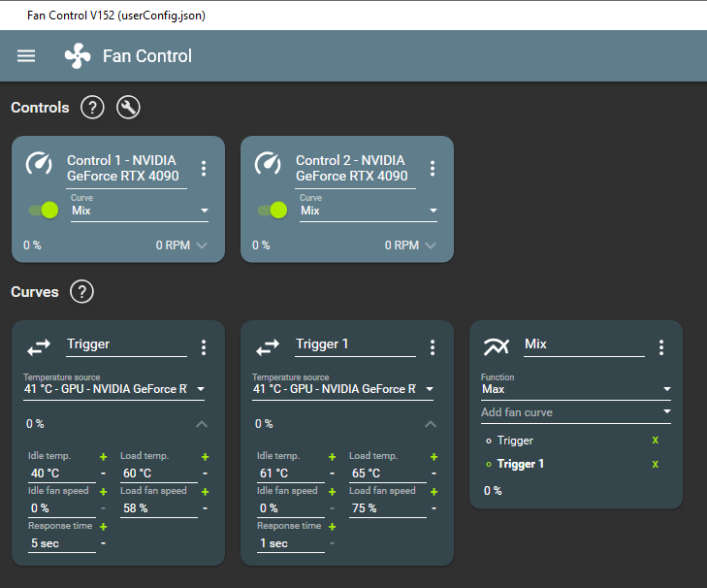The width and height of the screenshot is (707, 588).
Task: Open the hamburger menu
Action: [26, 56]
